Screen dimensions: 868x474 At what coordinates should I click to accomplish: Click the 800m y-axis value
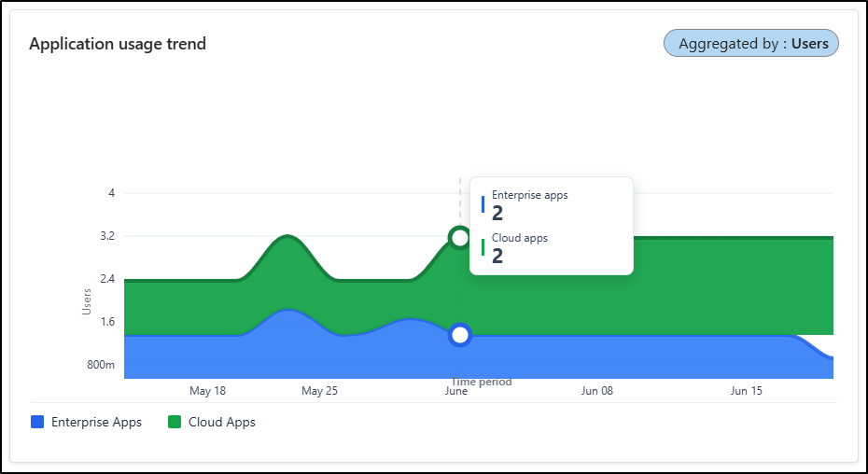coord(101,365)
